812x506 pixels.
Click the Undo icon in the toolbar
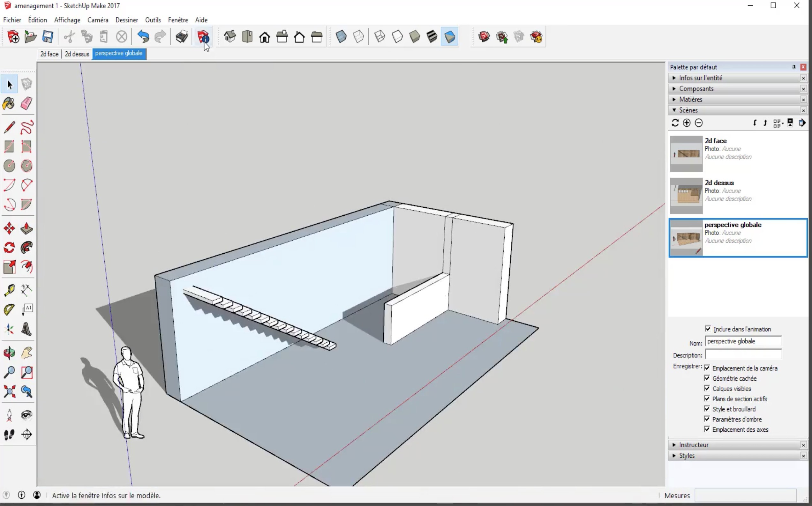coord(143,37)
